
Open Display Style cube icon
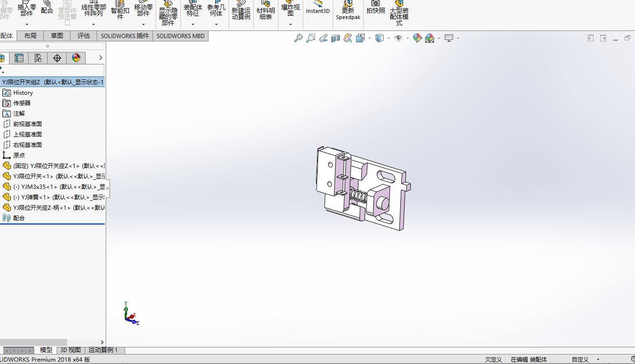pyautogui.click(x=379, y=38)
